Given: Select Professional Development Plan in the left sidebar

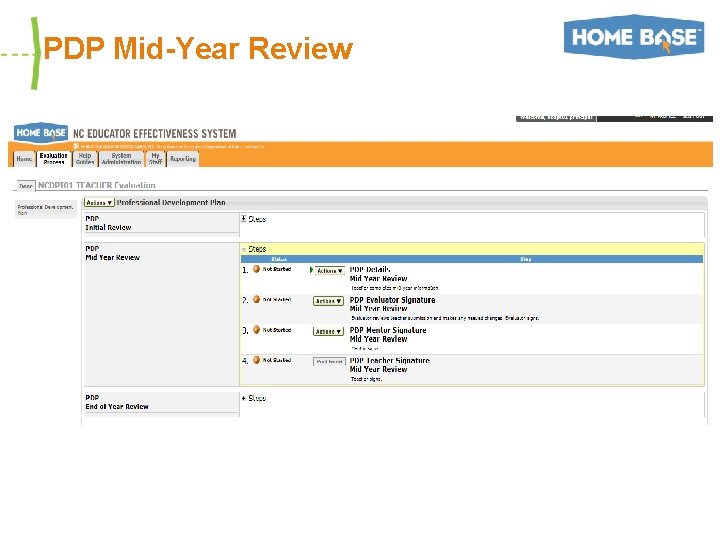Looking at the screenshot, I should pos(45,209).
